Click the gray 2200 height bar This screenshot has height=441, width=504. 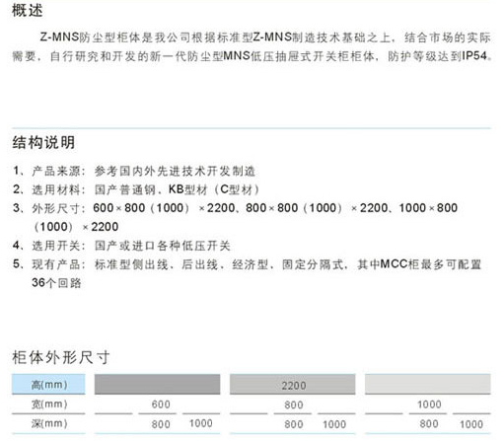point(293,384)
